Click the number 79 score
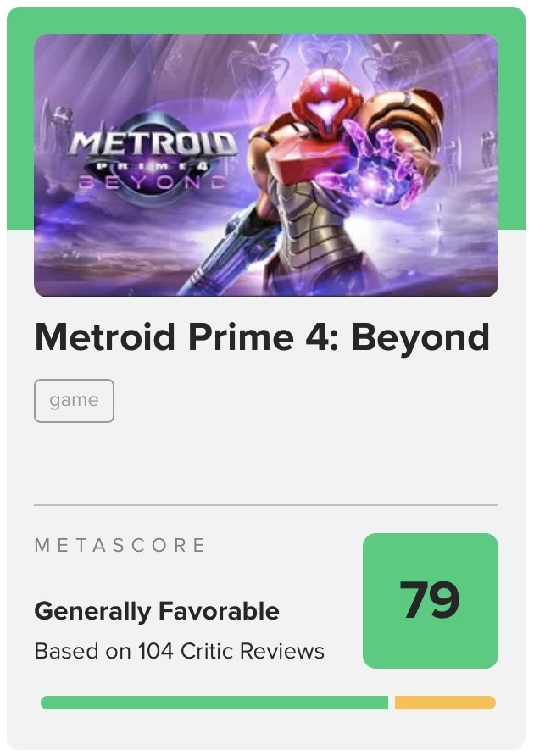534x756 pixels. click(x=430, y=600)
